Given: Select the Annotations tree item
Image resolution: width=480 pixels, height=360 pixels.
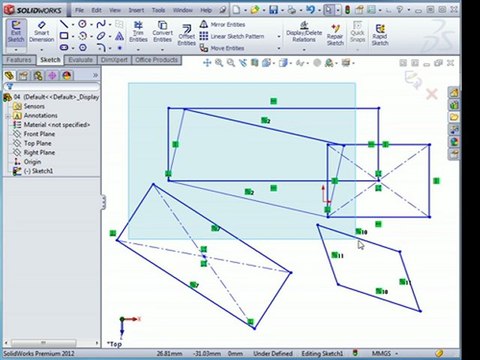Looking at the screenshot, I should (x=40, y=116).
